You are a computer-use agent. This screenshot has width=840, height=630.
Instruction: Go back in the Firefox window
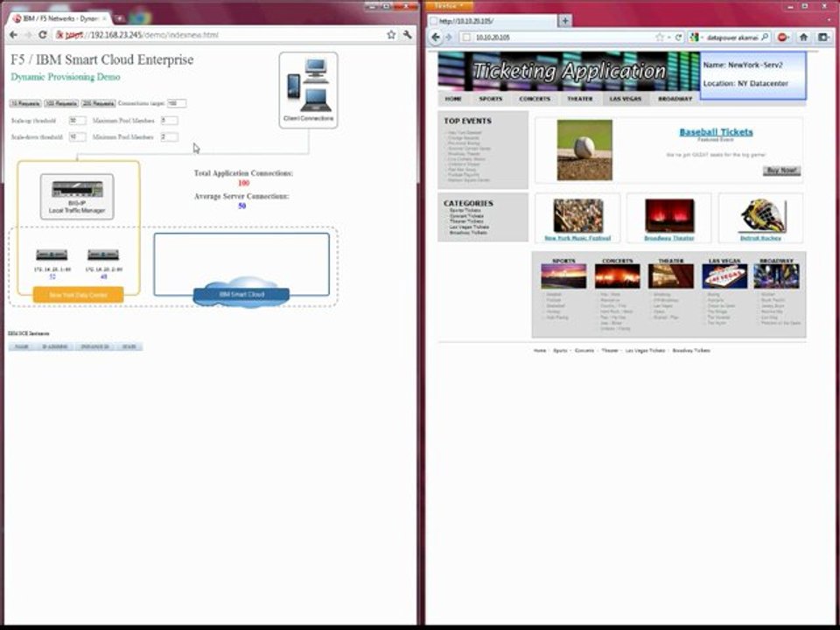436,38
